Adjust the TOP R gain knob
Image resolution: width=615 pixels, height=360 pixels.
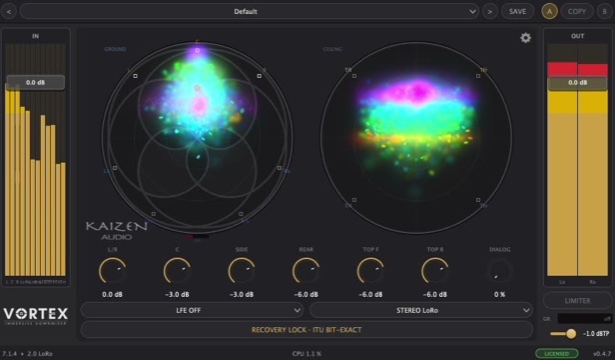[435, 271]
